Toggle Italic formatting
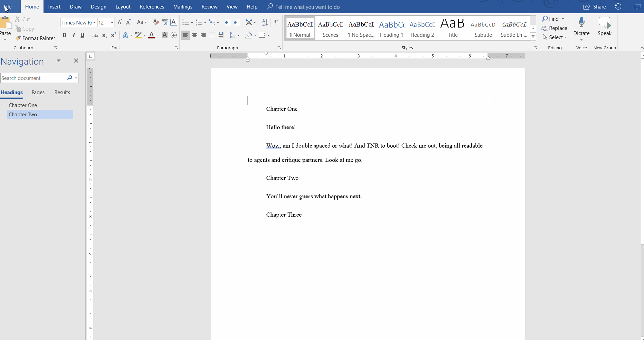Image resolution: width=644 pixels, height=340 pixels. point(73,35)
